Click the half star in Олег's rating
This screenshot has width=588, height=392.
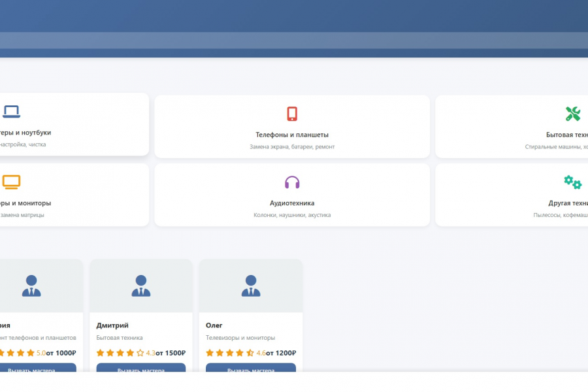click(x=250, y=353)
